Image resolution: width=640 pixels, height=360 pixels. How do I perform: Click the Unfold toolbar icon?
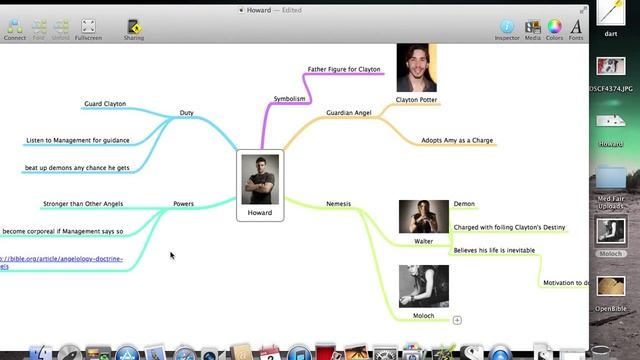click(x=60, y=30)
